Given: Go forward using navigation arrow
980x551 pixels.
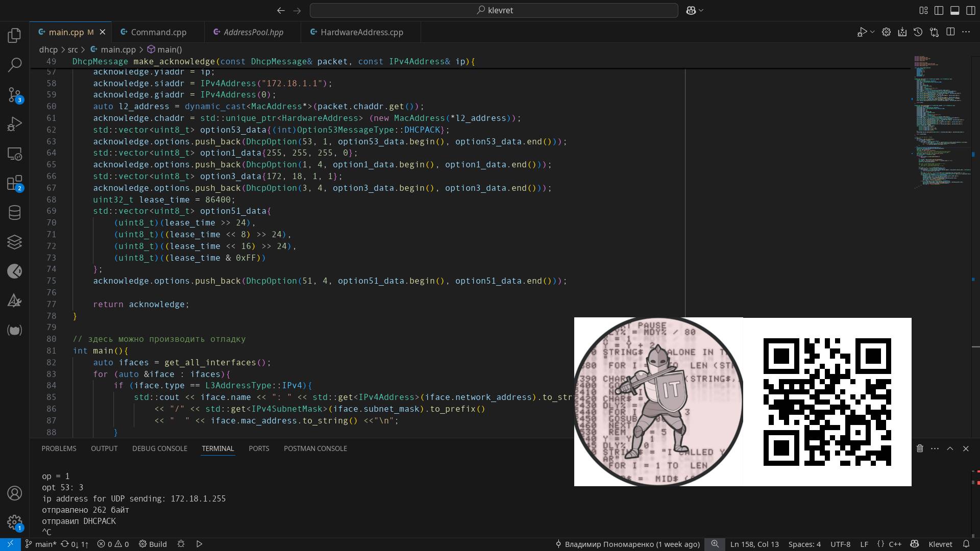Looking at the screenshot, I should [x=297, y=10].
